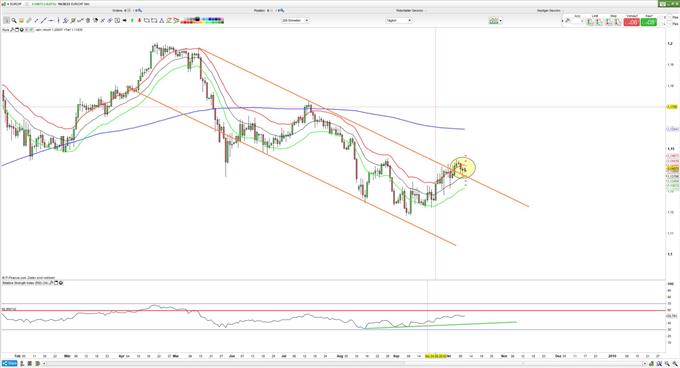Viewport: 680px width, 368px height.
Task: Close the RSI indicator panel
Action: click(x=61, y=283)
